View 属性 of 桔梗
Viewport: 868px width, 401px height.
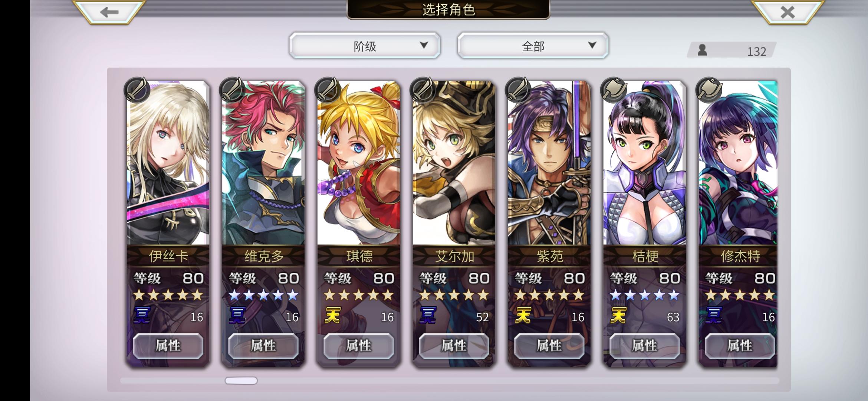point(645,346)
